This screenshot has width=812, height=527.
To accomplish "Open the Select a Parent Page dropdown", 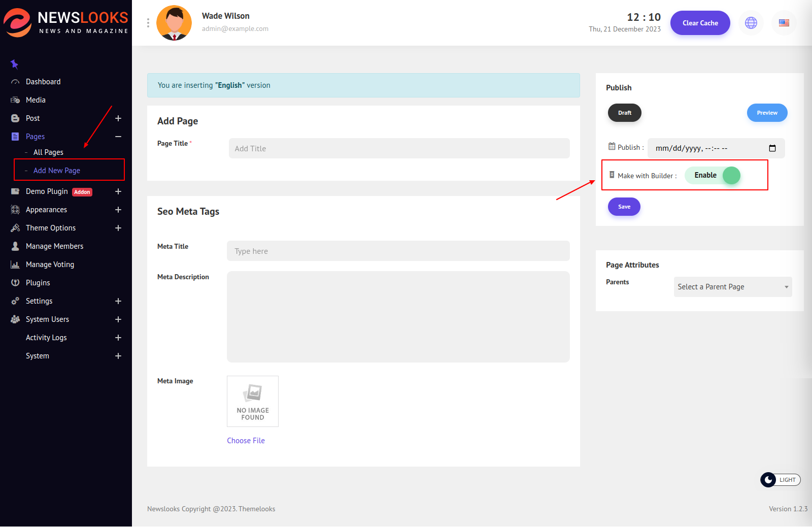I will coord(732,287).
